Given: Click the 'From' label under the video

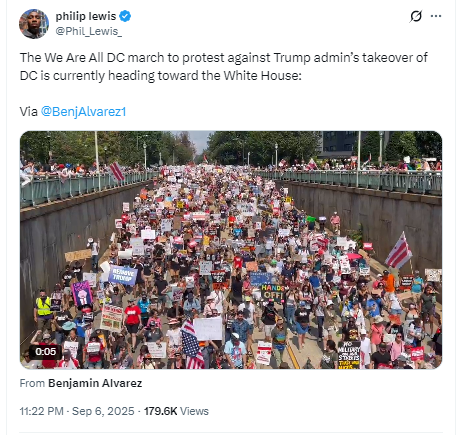Looking at the screenshot, I should click(32, 383).
